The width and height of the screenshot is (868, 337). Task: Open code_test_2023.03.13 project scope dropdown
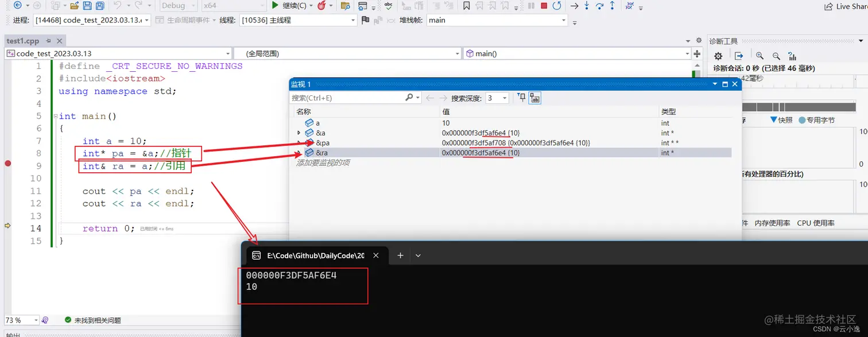[x=118, y=53]
